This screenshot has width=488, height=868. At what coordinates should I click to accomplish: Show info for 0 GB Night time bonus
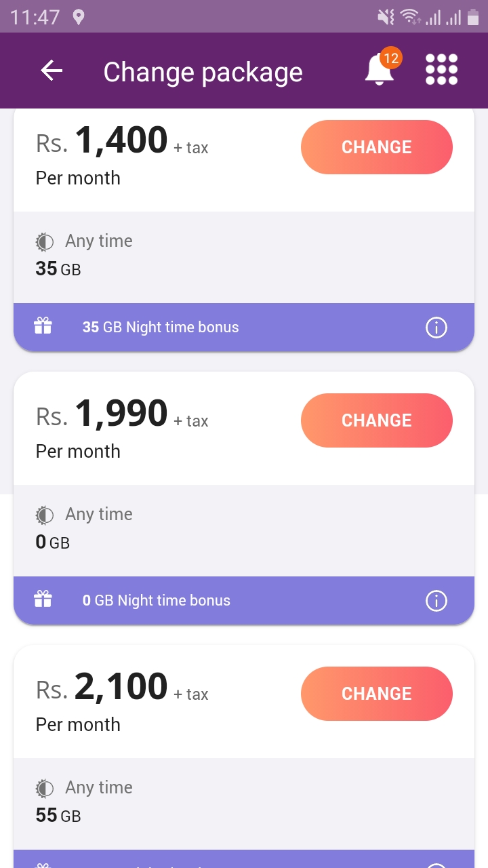(436, 601)
